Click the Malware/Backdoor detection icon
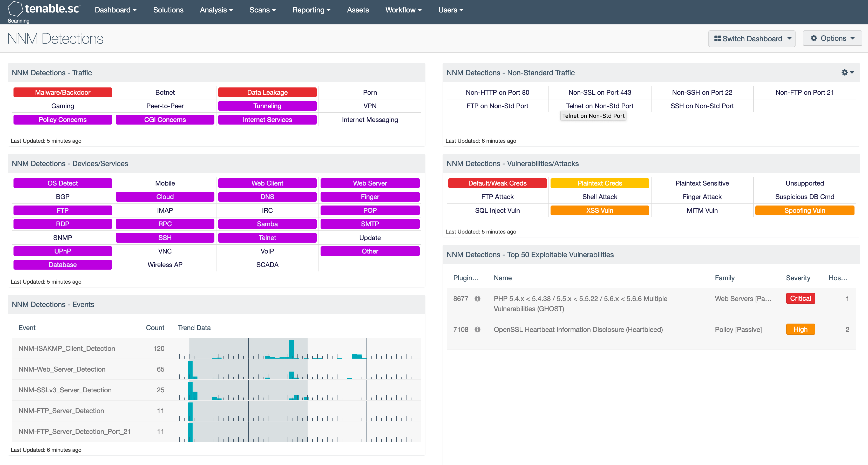 pyautogui.click(x=63, y=92)
